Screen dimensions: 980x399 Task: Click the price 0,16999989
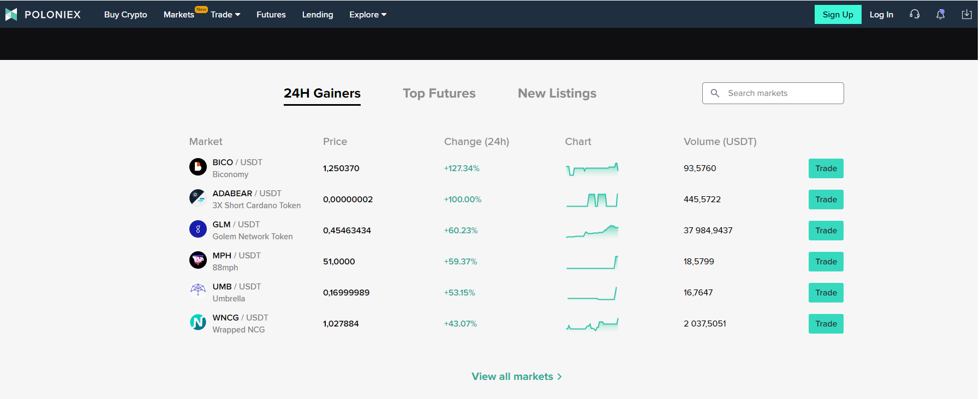[x=346, y=293]
